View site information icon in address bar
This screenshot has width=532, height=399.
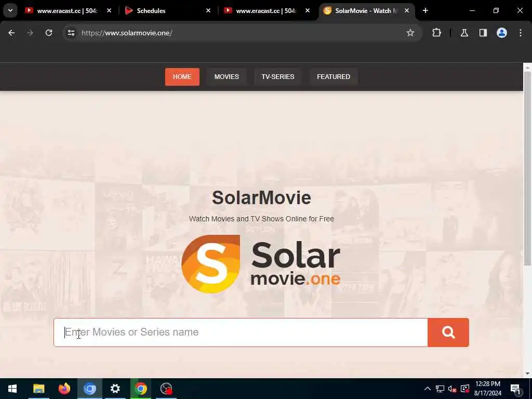click(x=71, y=33)
